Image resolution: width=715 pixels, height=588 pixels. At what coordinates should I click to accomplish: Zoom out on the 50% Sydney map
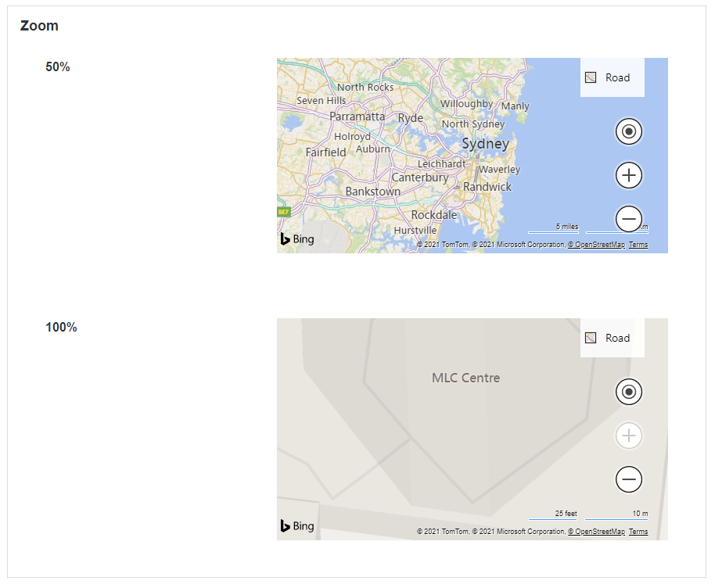pos(629,219)
